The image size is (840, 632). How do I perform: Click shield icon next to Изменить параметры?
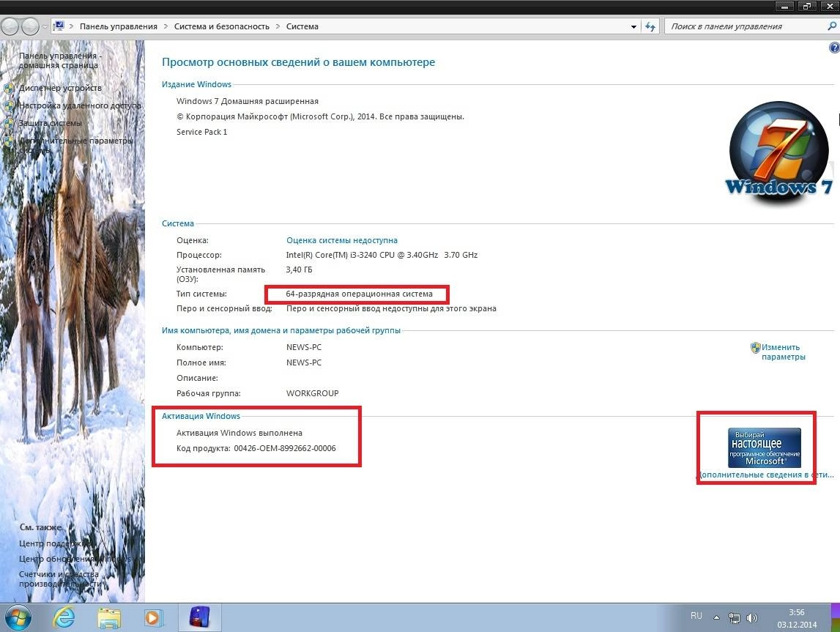click(755, 348)
